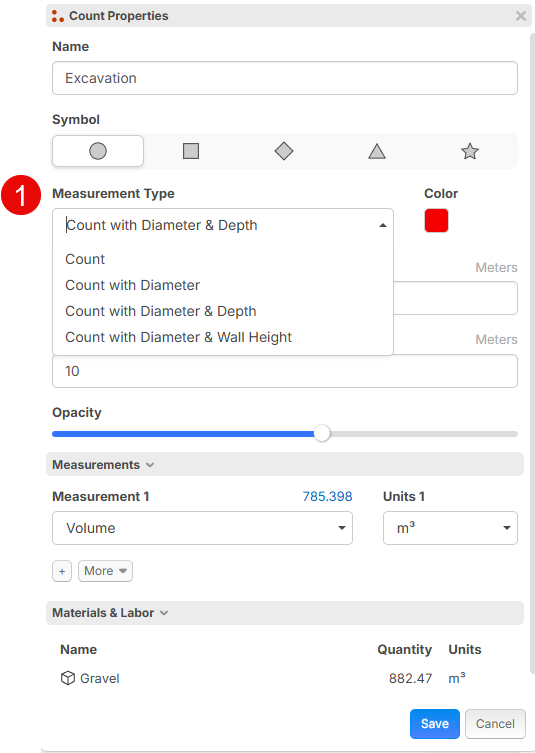Click the Gravel material cube icon
The image size is (535, 753).
pyautogui.click(x=68, y=678)
